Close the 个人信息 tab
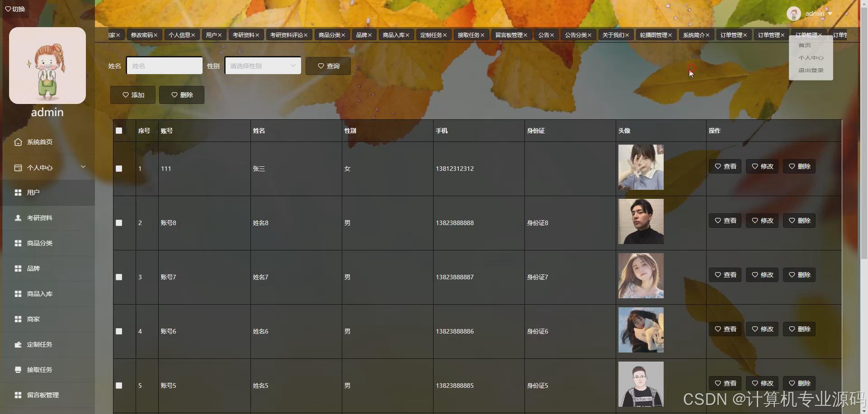The width and height of the screenshot is (868, 414). [x=193, y=35]
